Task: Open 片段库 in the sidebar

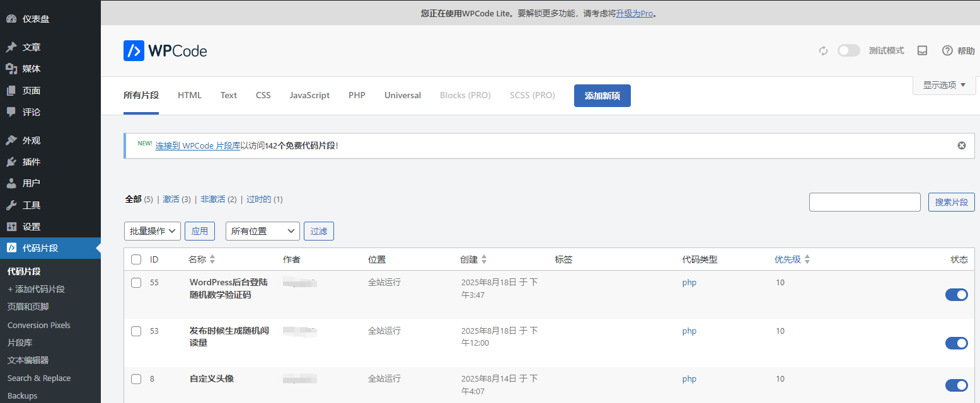Action: [x=20, y=343]
